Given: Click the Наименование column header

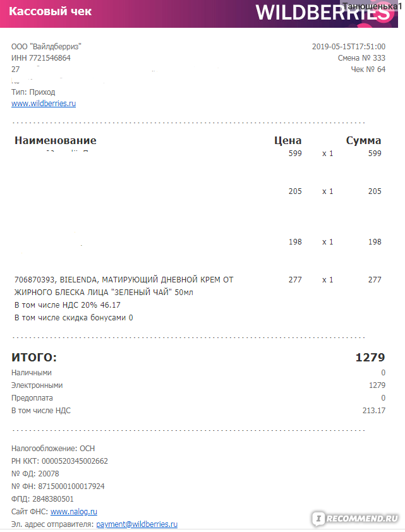Looking at the screenshot, I should click(x=56, y=140).
